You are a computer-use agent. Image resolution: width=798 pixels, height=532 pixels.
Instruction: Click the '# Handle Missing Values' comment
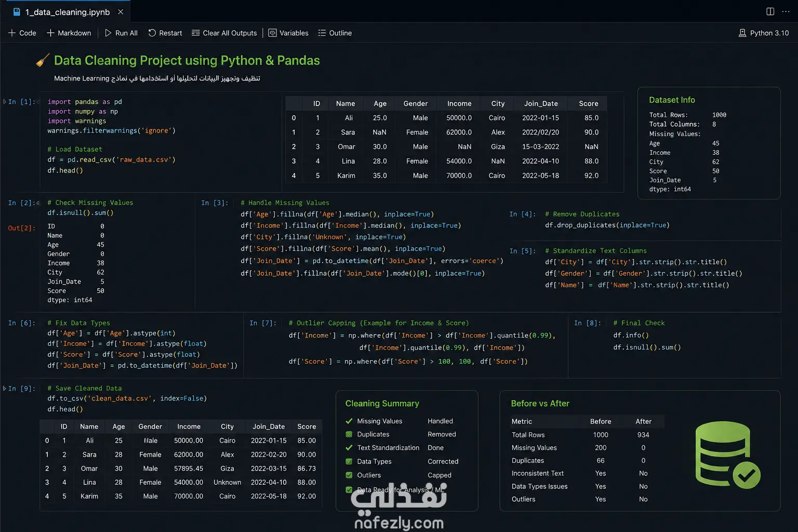click(285, 203)
